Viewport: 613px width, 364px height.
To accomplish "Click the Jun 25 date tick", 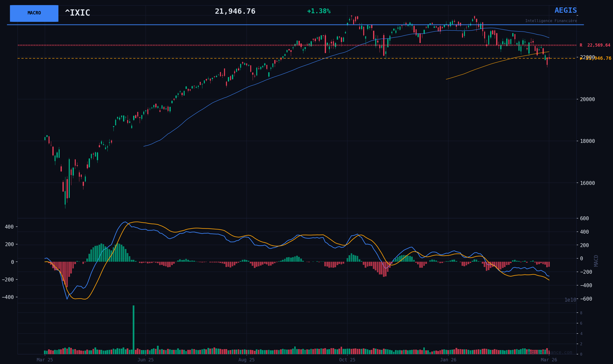I will tap(146, 360).
